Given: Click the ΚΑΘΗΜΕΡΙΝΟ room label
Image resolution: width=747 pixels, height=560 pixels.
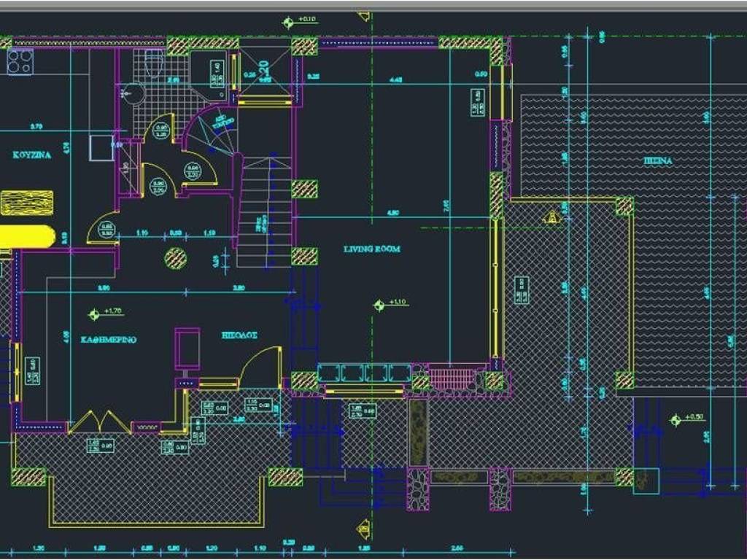Looking at the screenshot, I should pos(109,339).
